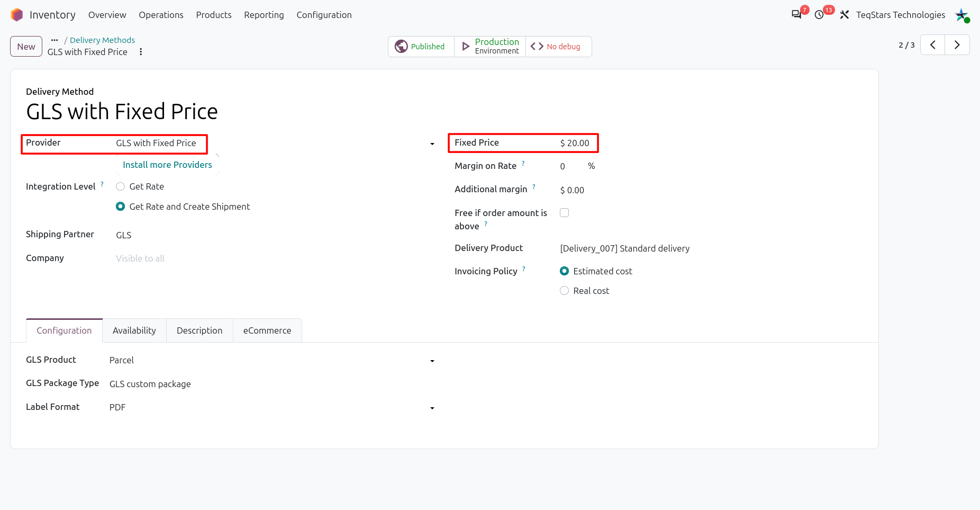Show Free if order amount help tooltip
The height and width of the screenshot is (510, 980).
tap(486, 223)
